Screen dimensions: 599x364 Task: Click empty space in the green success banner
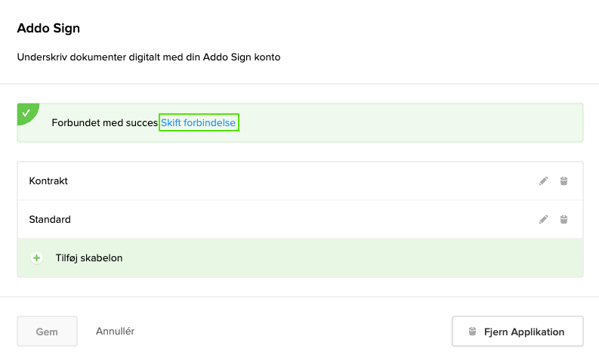408,122
